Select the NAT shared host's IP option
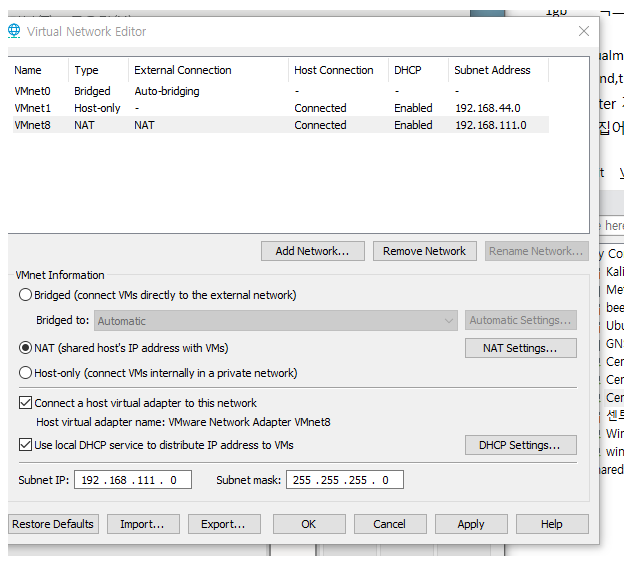The height and width of the screenshot is (564, 628). (25, 348)
